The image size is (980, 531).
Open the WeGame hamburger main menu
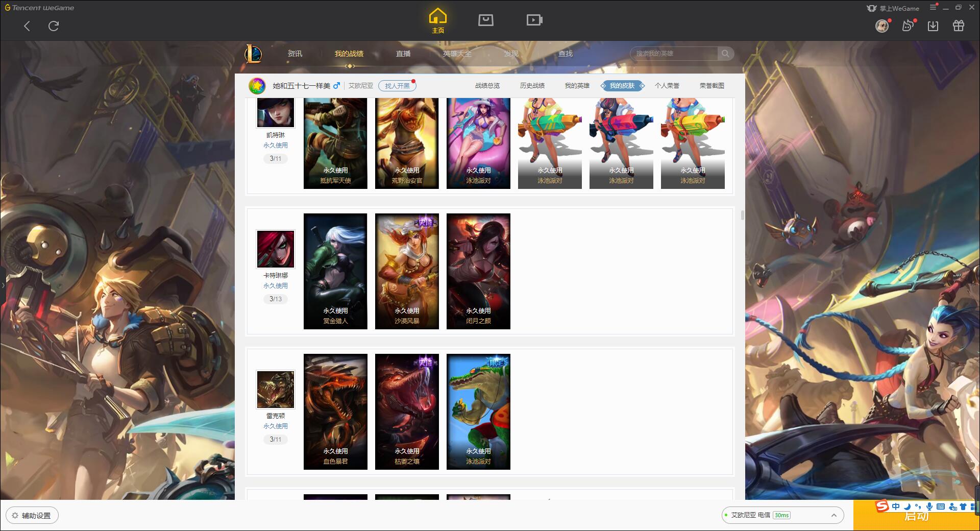coord(933,7)
